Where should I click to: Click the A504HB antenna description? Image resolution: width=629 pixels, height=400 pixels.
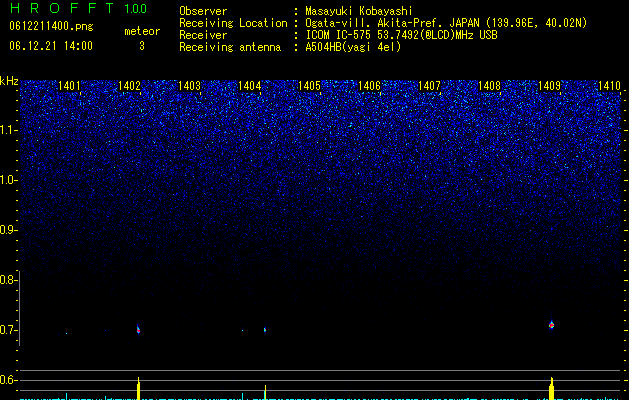coord(353,47)
